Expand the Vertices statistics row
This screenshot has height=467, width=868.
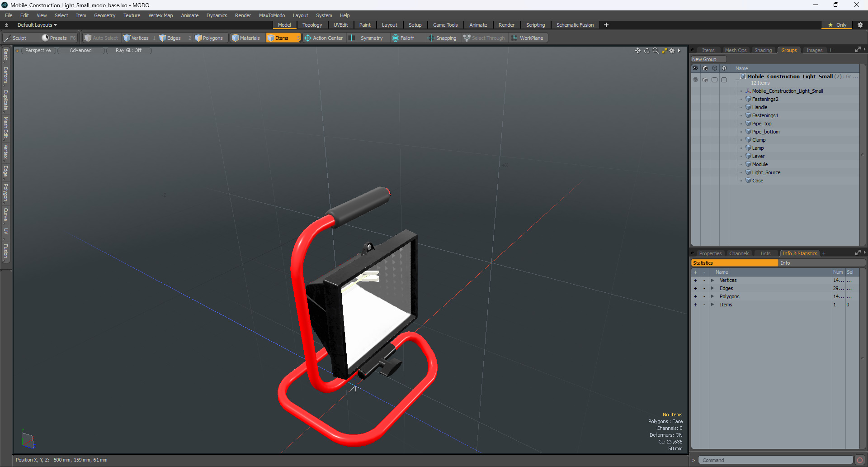(x=712, y=281)
